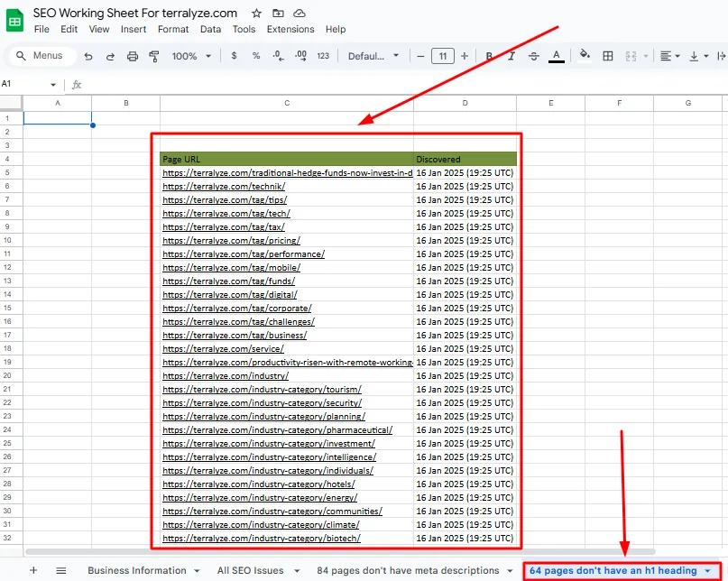Screen dimensions: 728x581
Task: Open the text color picker
Action: pyautogui.click(x=557, y=56)
